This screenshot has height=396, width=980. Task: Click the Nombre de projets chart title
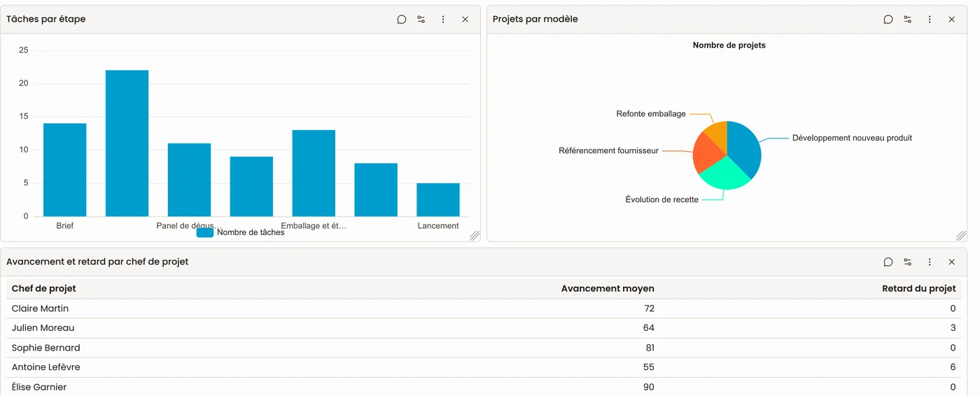729,45
